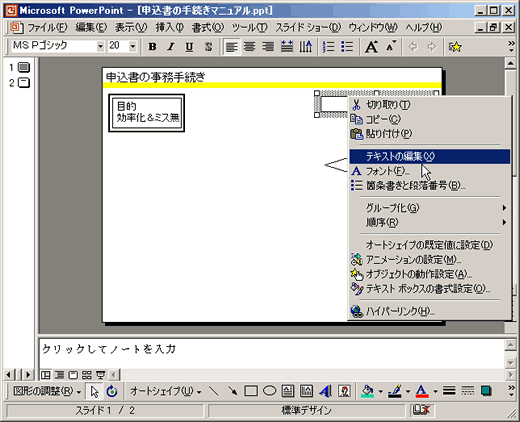520x422 pixels.
Task: Apply red font color
Action: (422, 391)
